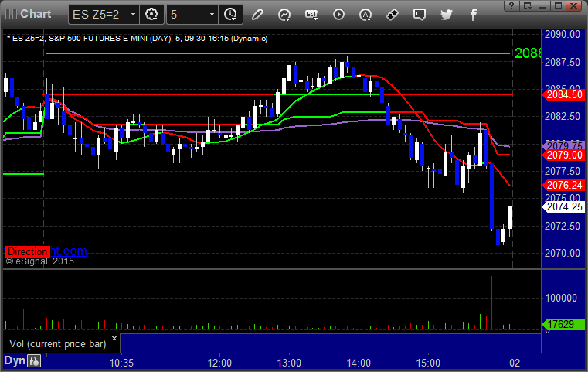Open the chart comment bubble icon
Screen dimensions: 588x372
(420, 15)
